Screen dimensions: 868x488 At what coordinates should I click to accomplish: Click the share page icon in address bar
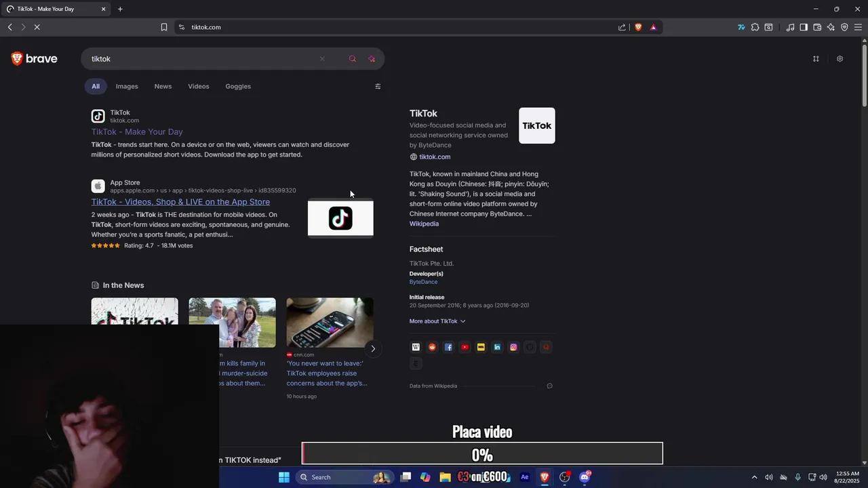coord(622,27)
